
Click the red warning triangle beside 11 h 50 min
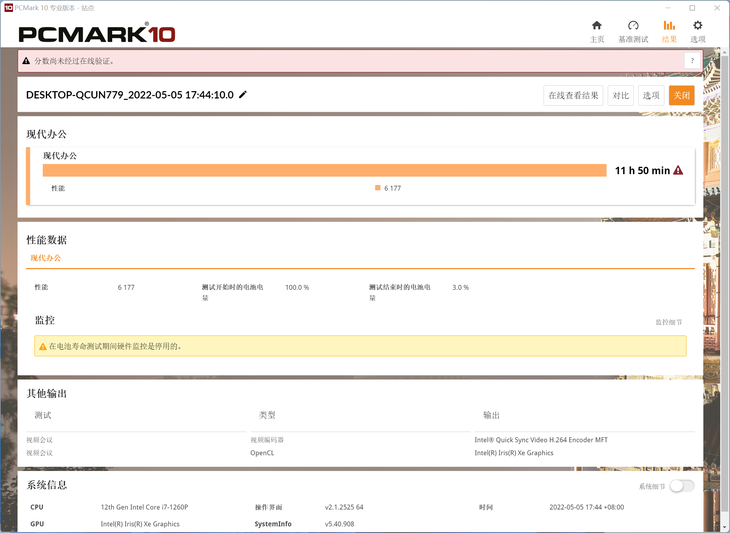(678, 170)
